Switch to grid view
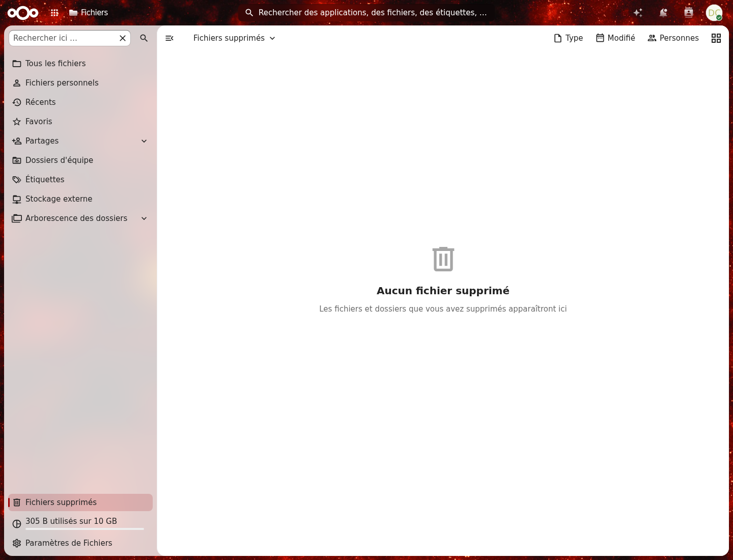This screenshot has width=733, height=560. (716, 38)
